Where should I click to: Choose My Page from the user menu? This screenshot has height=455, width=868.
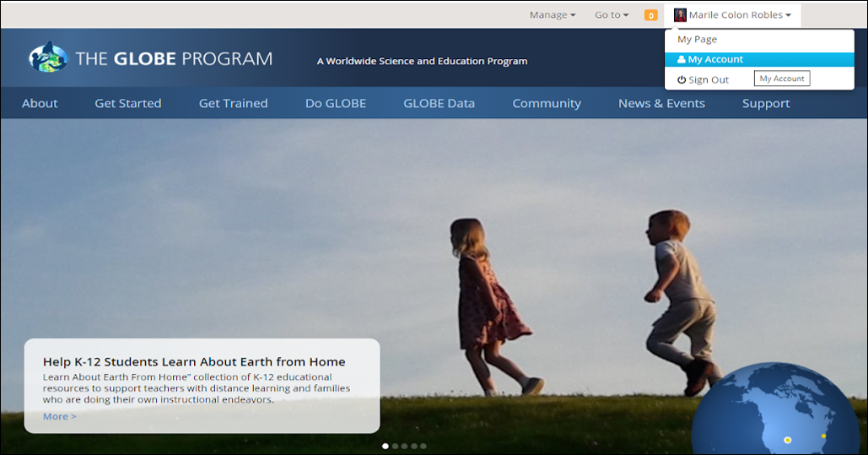[697, 39]
